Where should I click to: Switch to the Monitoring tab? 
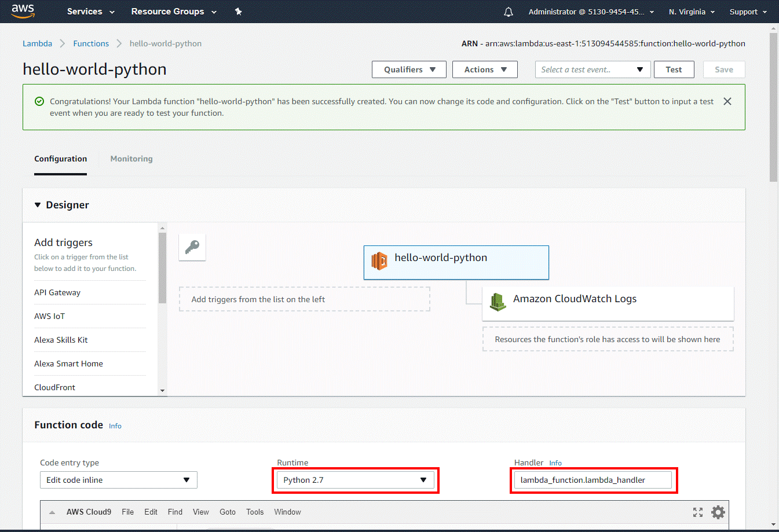(131, 159)
